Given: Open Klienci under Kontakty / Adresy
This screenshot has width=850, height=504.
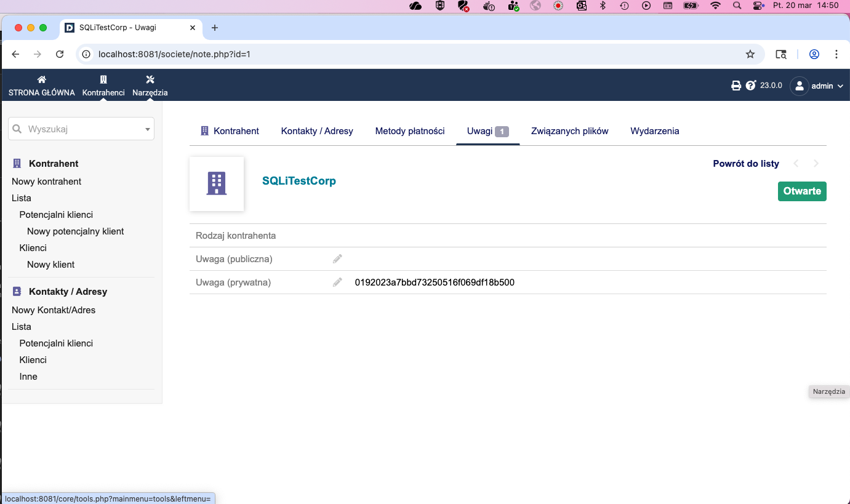Looking at the screenshot, I should (33, 360).
